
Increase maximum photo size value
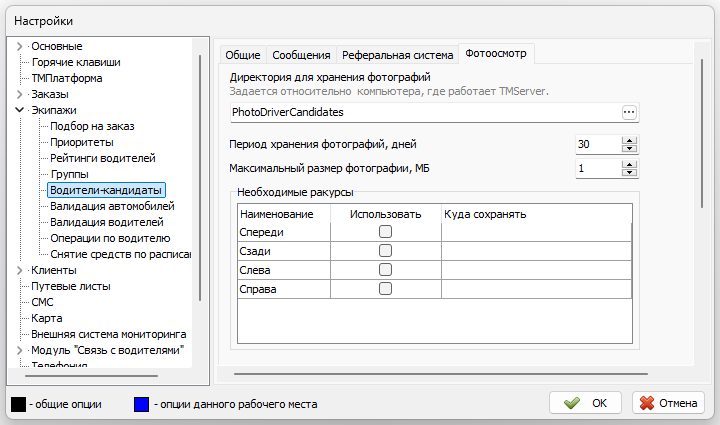pyautogui.click(x=629, y=164)
